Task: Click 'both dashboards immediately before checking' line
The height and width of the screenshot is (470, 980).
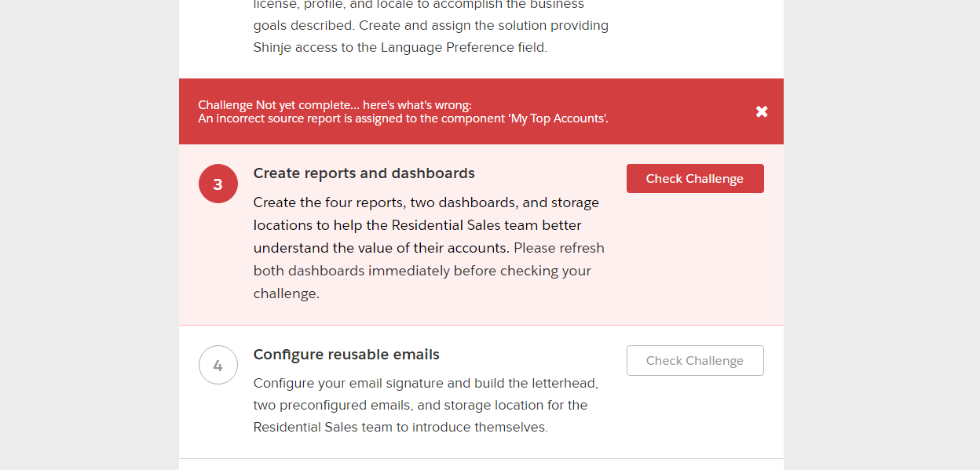Action: coord(422,271)
